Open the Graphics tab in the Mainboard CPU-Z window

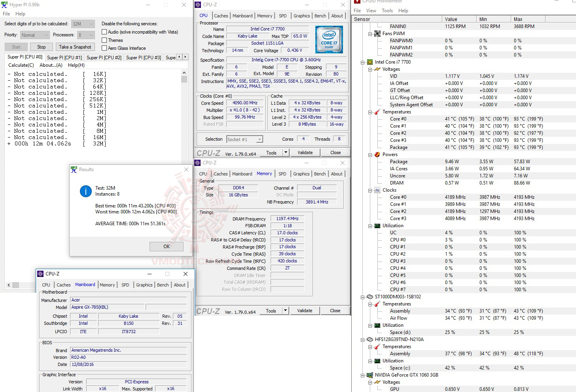coord(144,285)
